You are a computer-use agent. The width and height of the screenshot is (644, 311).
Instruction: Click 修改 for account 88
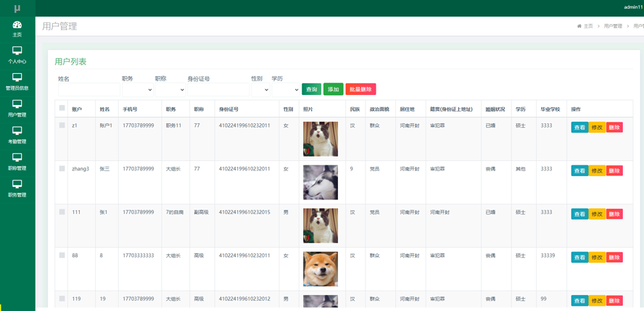[x=597, y=257]
